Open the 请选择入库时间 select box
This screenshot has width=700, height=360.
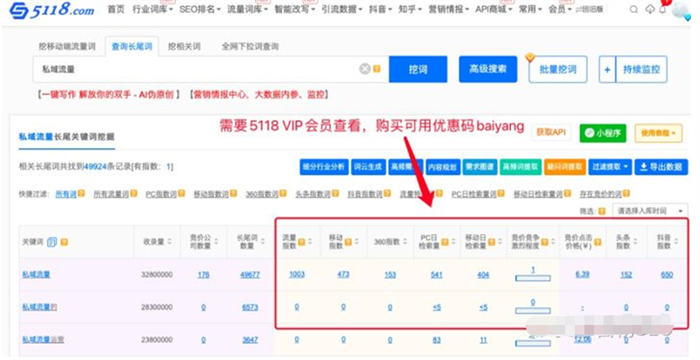pyautogui.click(x=650, y=211)
